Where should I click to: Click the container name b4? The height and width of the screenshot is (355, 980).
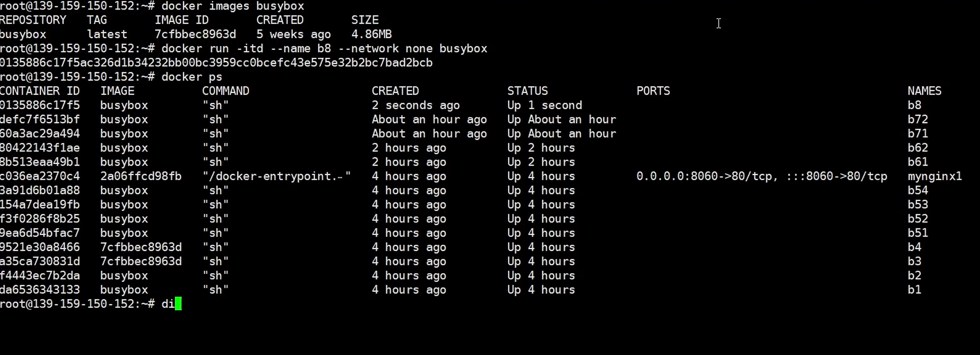tap(914, 247)
